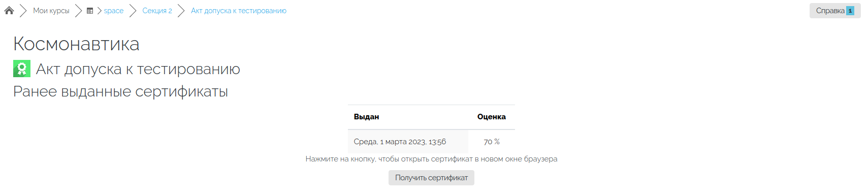Click the Выдан column header
This screenshot has height=196, width=868.
366,117
